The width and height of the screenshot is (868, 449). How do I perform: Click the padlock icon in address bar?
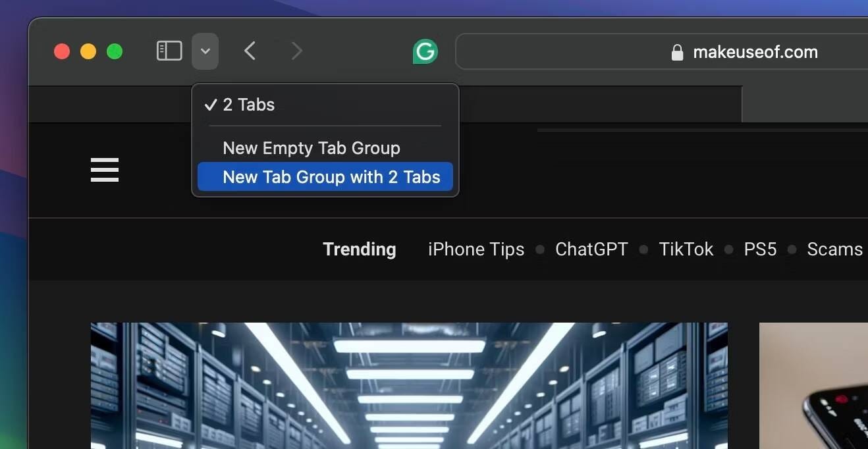click(676, 52)
